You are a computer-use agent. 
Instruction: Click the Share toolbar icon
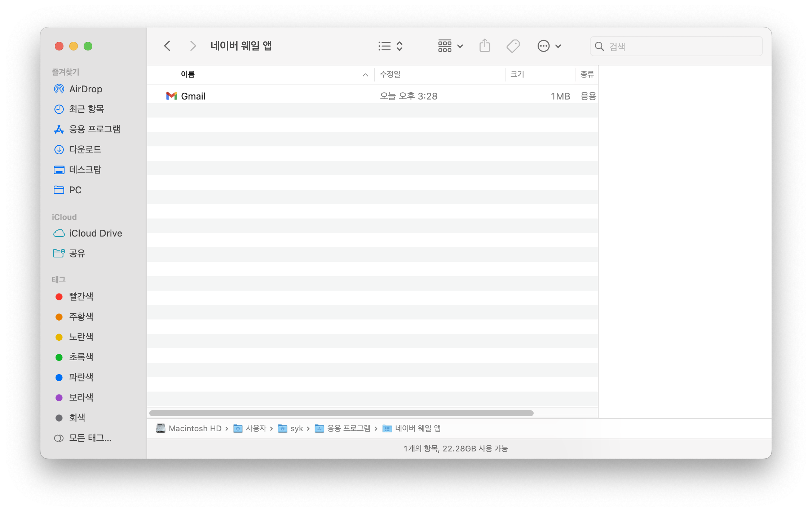[x=485, y=46]
